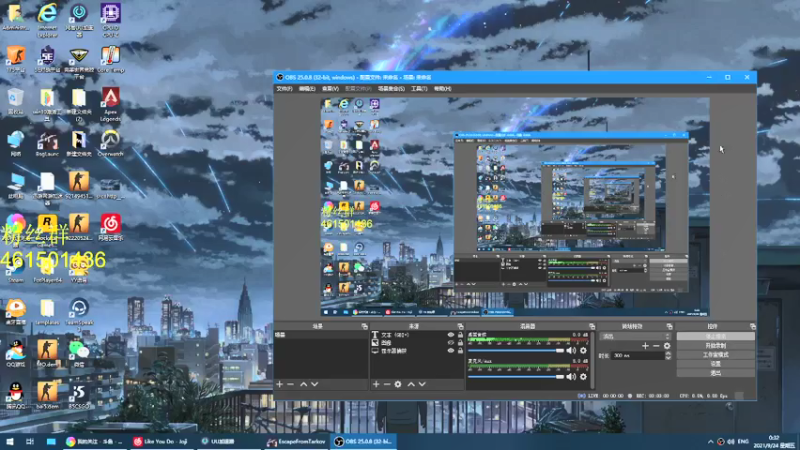This screenshot has height=450, width=800.
Task: Open the Apex Legends desktop shortcut
Action: pyautogui.click(x=111, y=105)
